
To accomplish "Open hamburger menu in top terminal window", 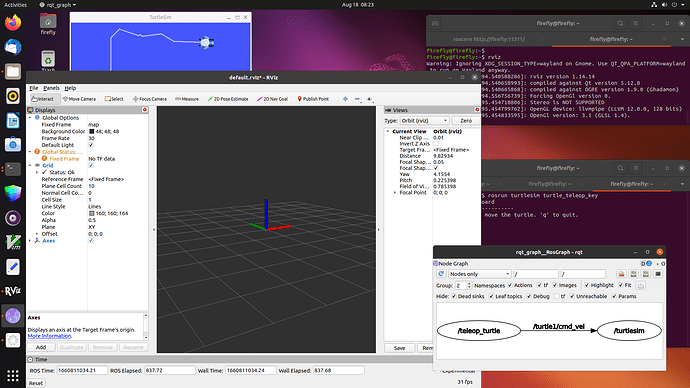I will (635, 23).
